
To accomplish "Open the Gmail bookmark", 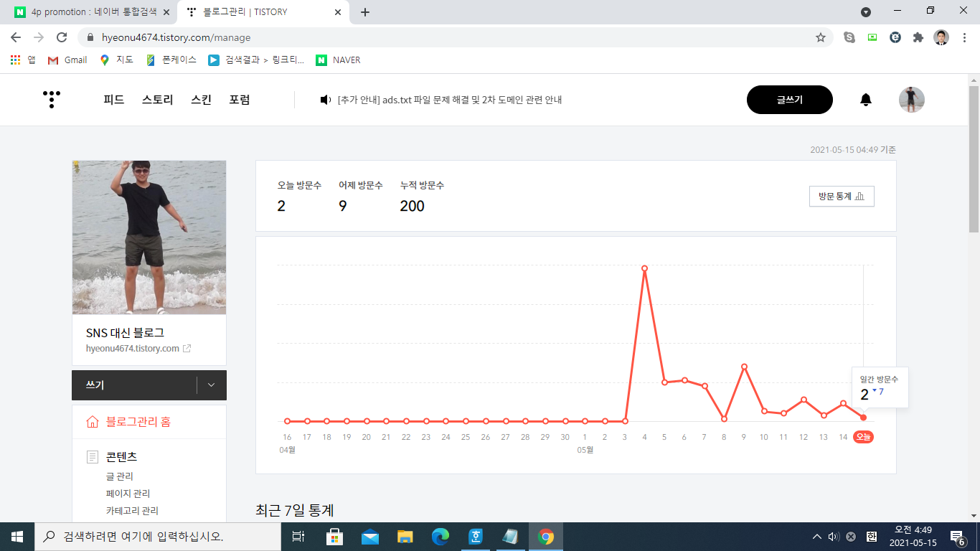I will point(67,60).
